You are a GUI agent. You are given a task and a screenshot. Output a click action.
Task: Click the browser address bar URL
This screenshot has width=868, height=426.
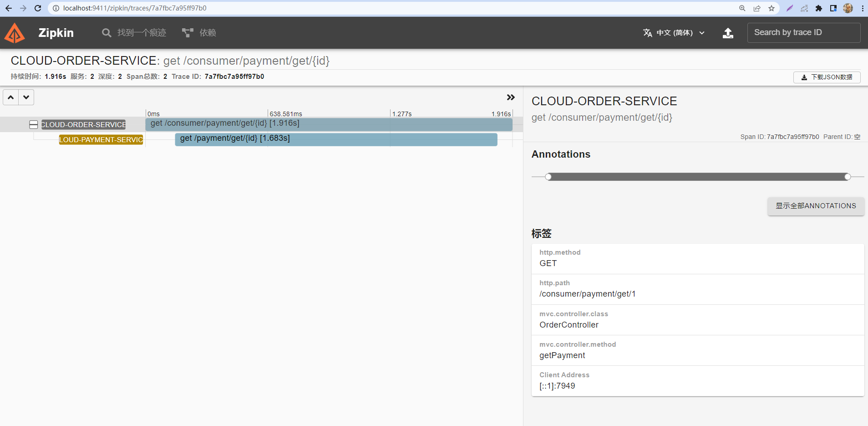[135, 8]
